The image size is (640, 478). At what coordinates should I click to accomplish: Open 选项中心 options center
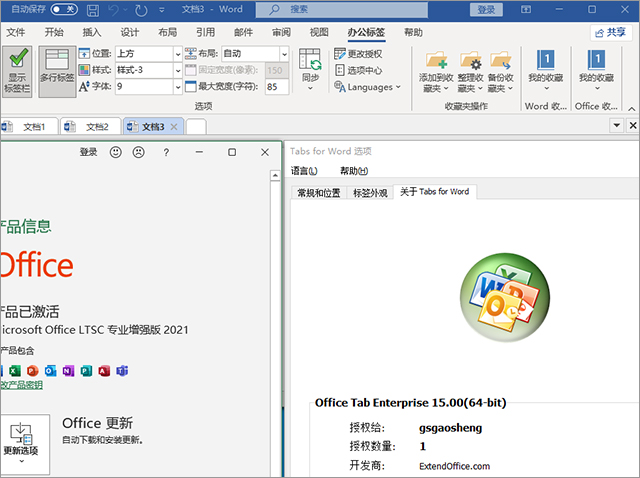click(x=358, y=70)
